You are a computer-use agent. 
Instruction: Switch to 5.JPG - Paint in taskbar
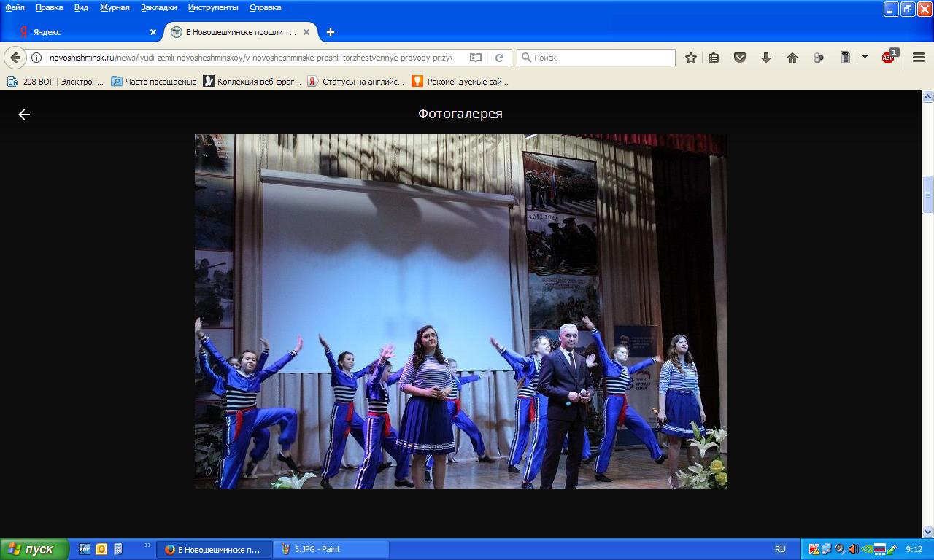[x=331, y=549]
